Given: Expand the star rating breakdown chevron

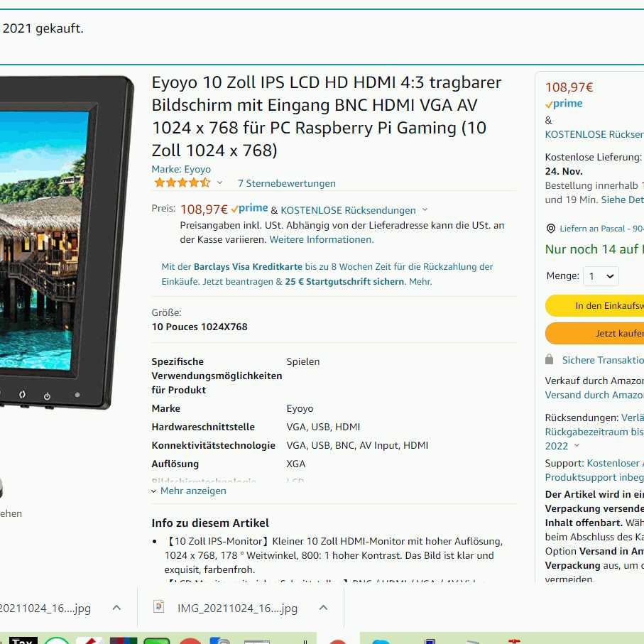Looking at the screenshot, I should 219,182.
